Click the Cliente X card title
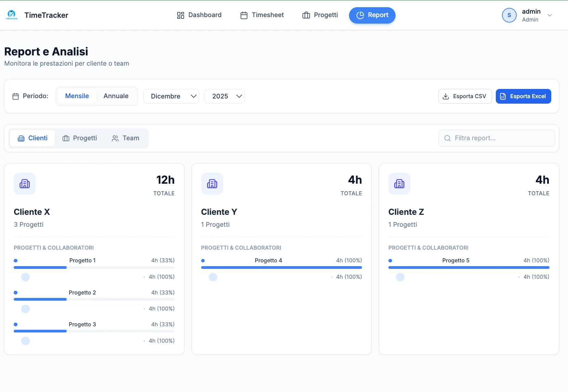Viewport: 568px width, 392px height. coord(32,212)
